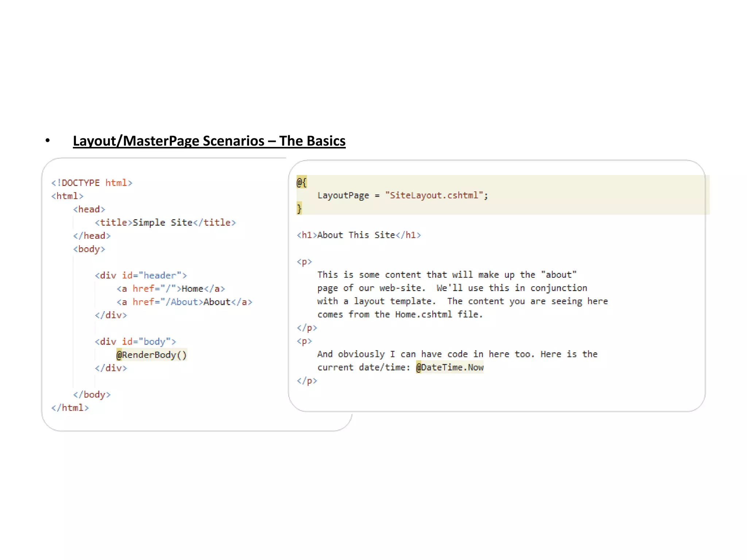The image size is (747, 560).
Task: Click the opening "<body>" tag line
Action: pyautogui.click(x=89, y=249)
